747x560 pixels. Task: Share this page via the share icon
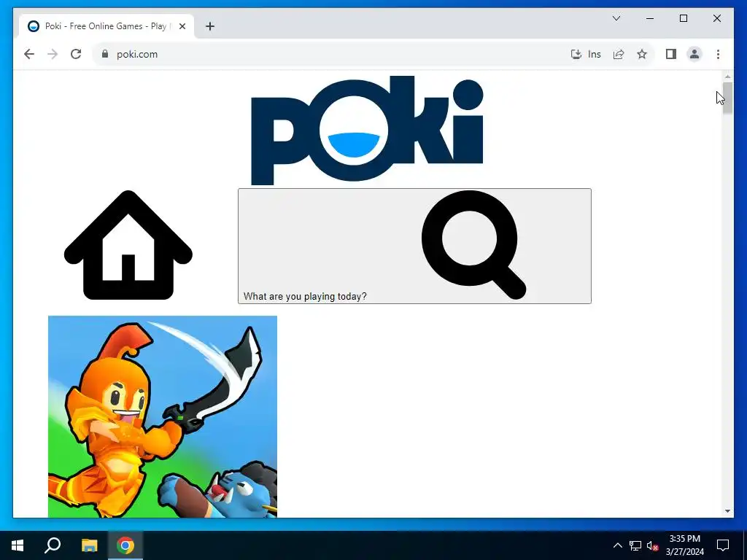[619, 54]
